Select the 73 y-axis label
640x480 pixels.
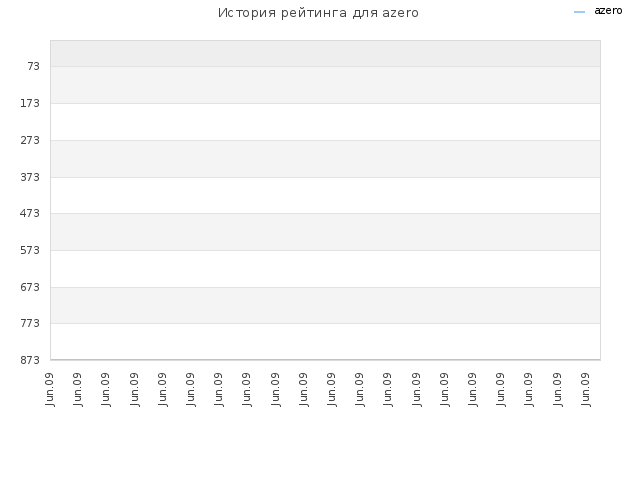tap(33, 66)
